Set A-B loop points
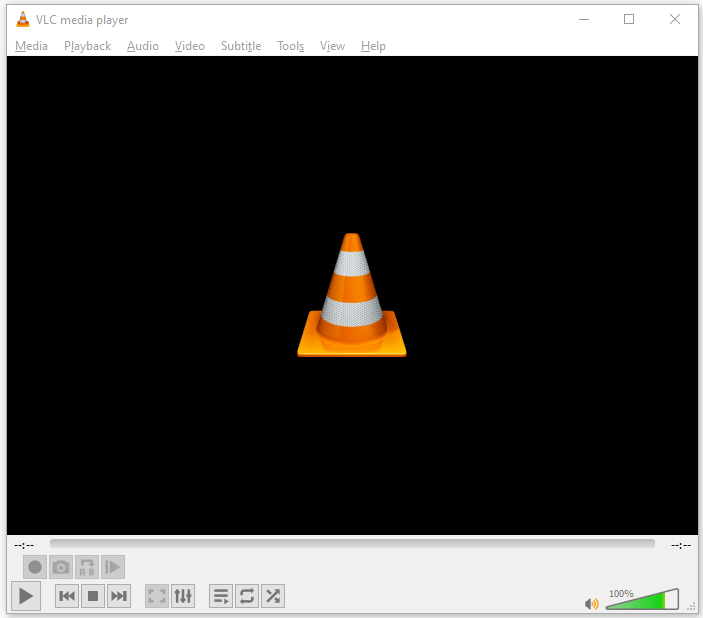This screenshot has width=703, height=618. click(87, 567)
